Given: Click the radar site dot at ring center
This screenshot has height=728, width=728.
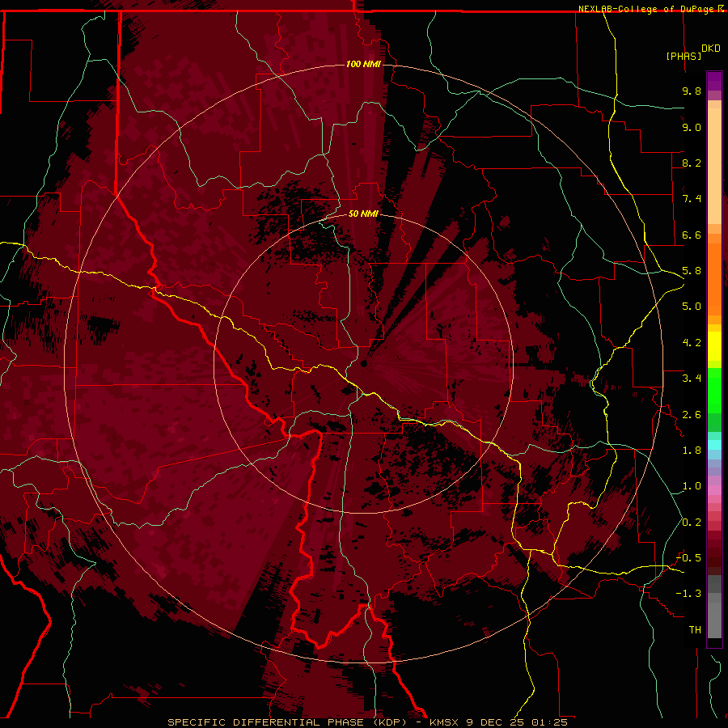Looking at the screenshot, I should tap(364, 363).
